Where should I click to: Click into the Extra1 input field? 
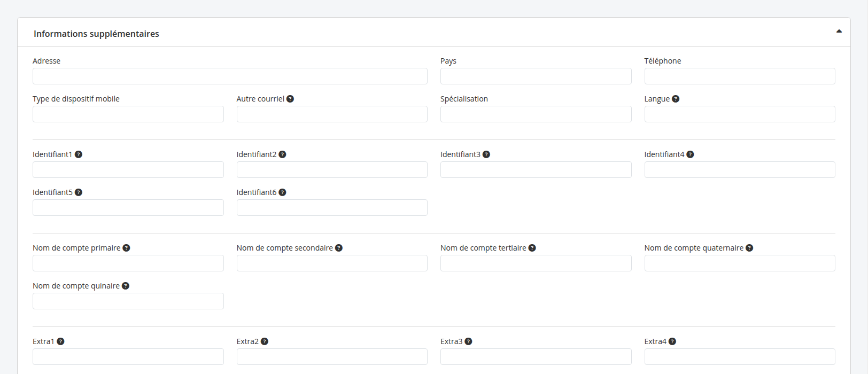point(128,357)
